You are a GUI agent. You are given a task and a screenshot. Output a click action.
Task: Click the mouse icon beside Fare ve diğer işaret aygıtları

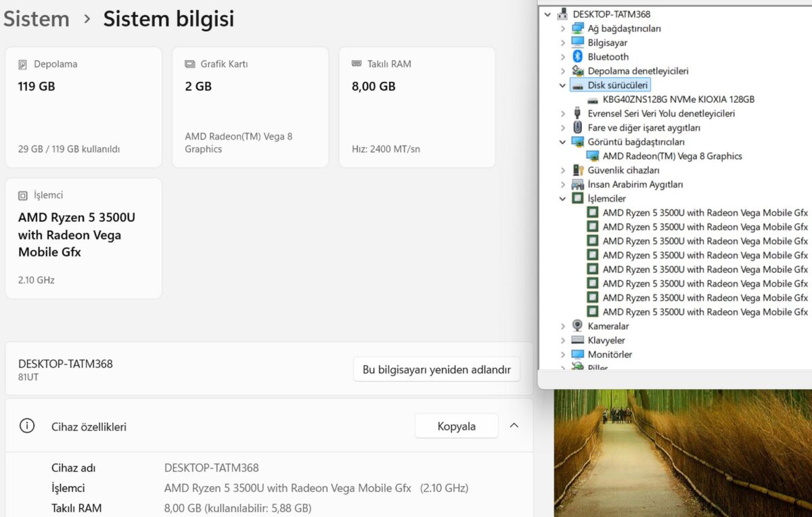[577, 127]
